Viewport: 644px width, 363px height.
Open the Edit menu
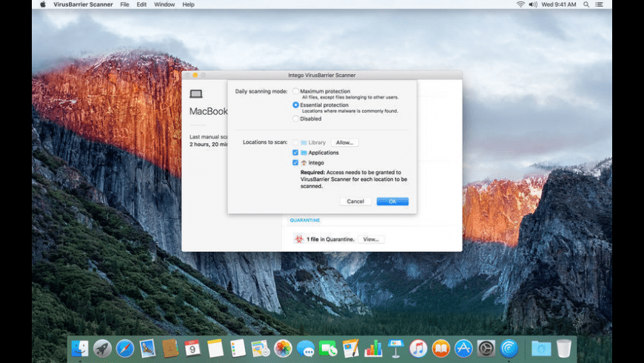pos(141,4)
